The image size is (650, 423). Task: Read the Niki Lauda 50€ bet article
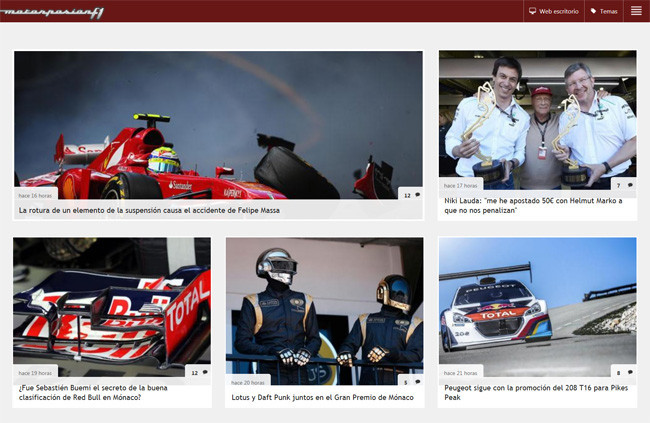click(x=533, y=205)
